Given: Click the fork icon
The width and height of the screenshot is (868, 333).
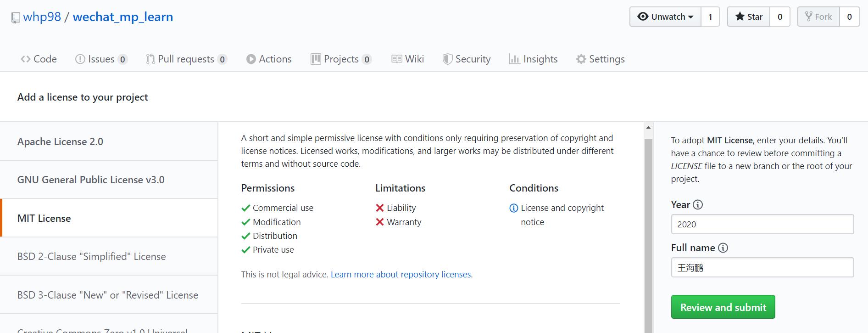Looking at the screenshot, I should 809,17.
